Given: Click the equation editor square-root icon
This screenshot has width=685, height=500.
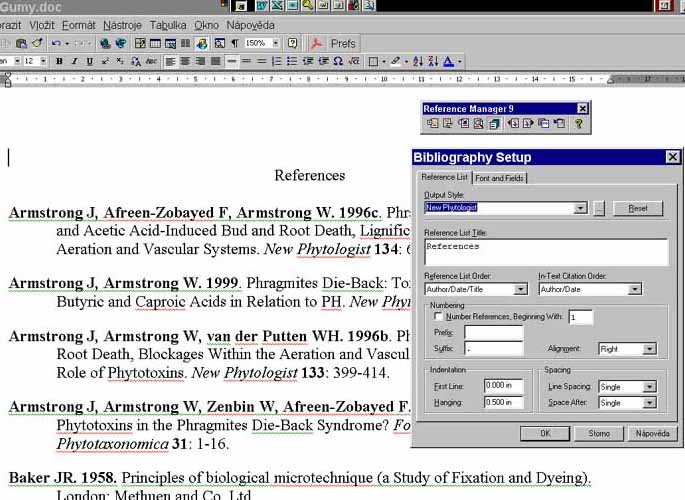Looking at the screenshot, I should coord(353,61).
